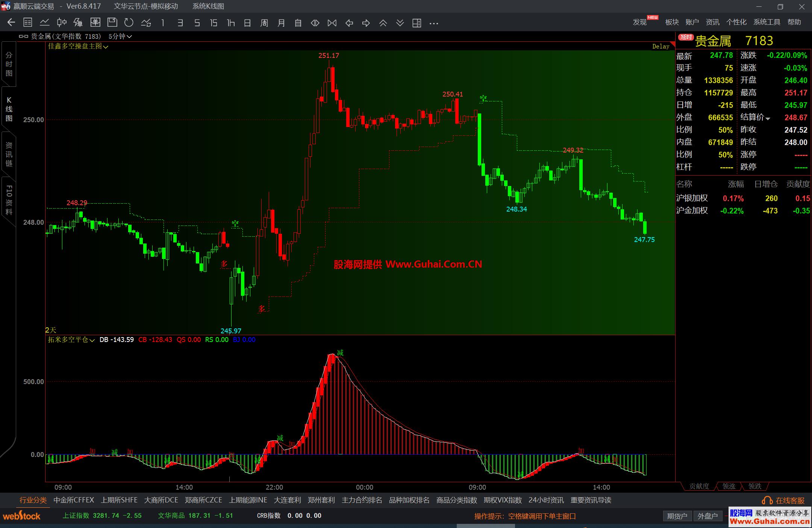Click the double up chevron icon
This screenshot has width=812, height=528.
coord(383,23)
